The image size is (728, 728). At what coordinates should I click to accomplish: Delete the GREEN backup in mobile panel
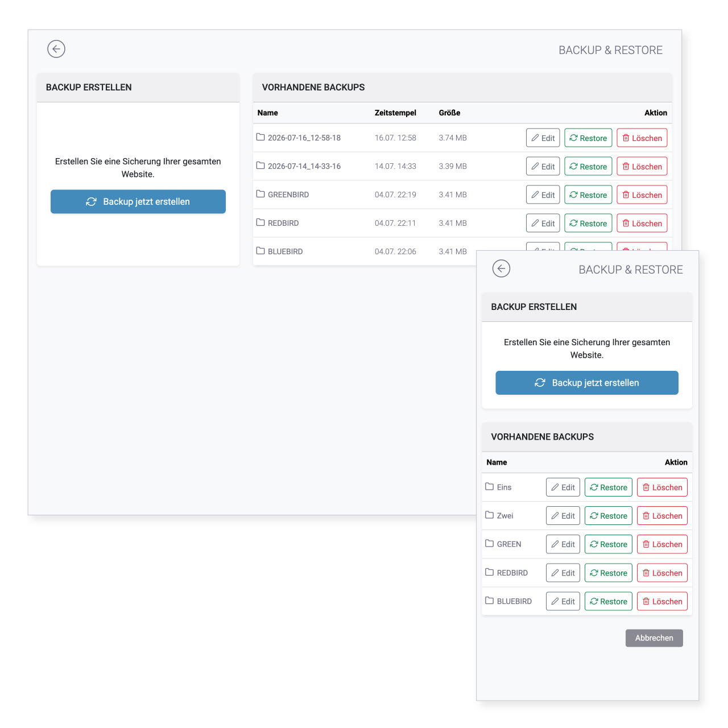coord(663,544)
